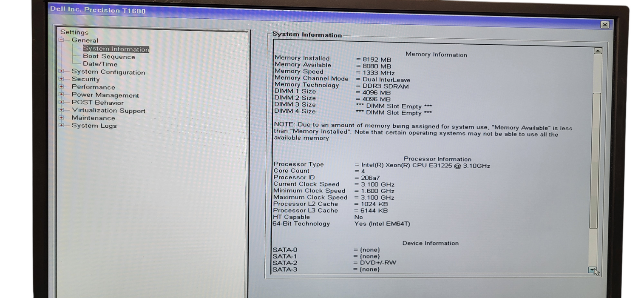Expand the Performance node
This screenshot has width=644, height=298.
click(x=61, y=86)
